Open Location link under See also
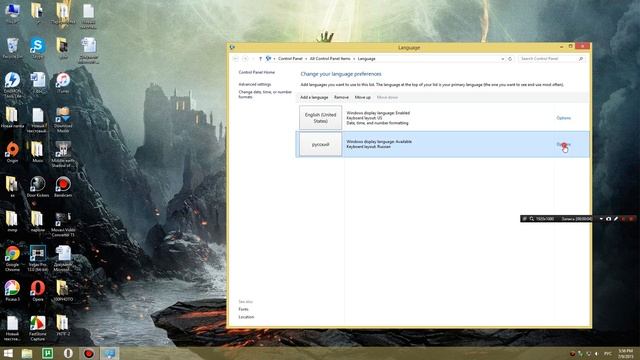 coord(246,317)
